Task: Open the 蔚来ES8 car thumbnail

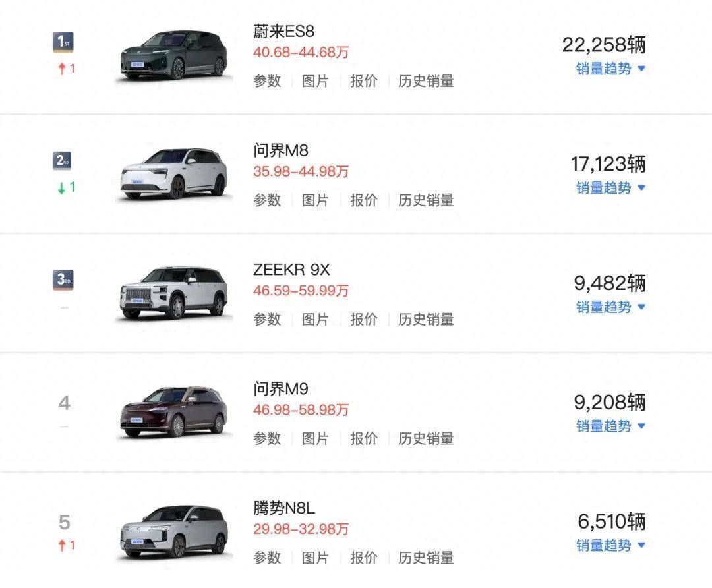Action: [173, 55]
